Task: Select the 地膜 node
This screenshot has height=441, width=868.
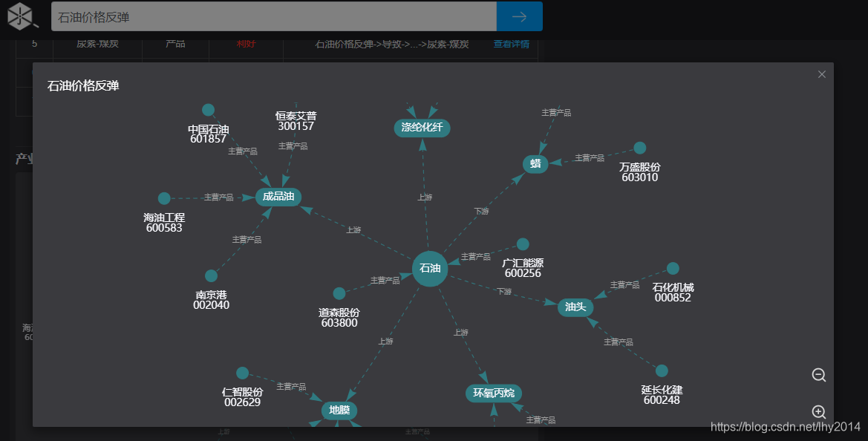Action: 339,410
